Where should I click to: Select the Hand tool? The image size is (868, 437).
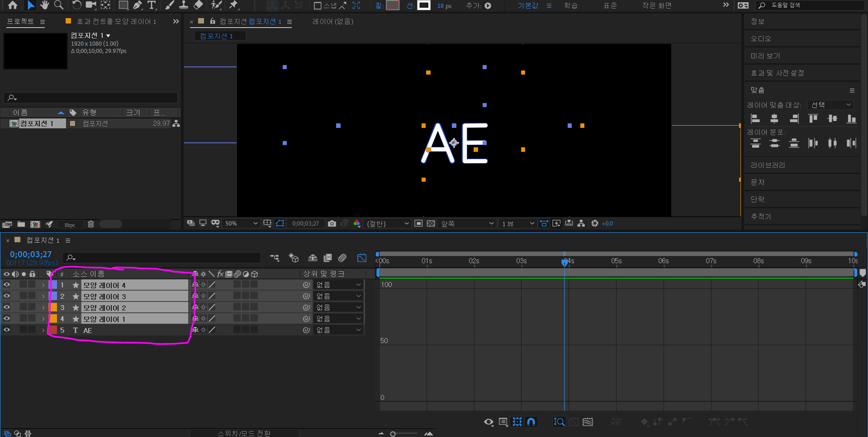click(x=44, y=5)
